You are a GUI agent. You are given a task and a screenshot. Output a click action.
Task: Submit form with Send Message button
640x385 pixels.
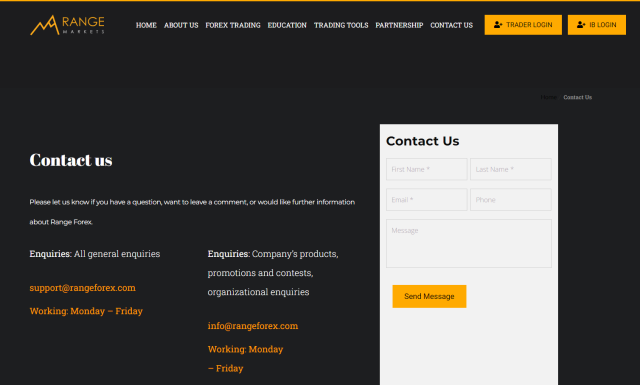429,296
